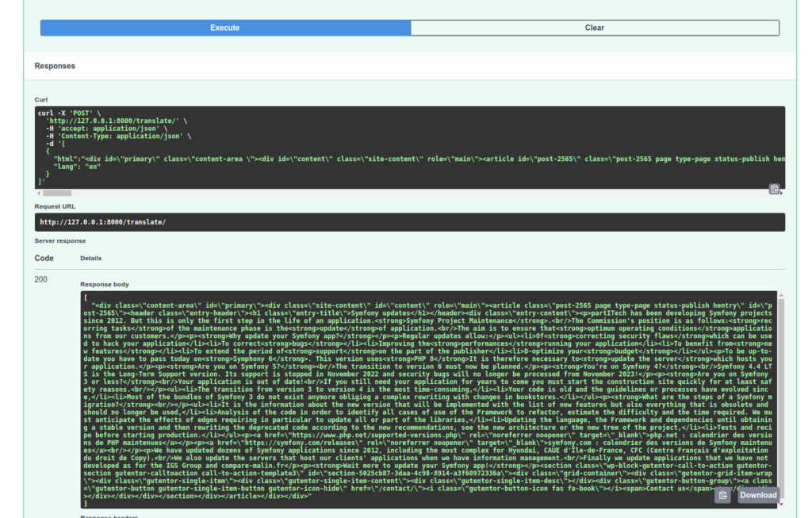Screen dimensions: 812x518
Task: Click the Execute button
Action: (x=225, y=28)
